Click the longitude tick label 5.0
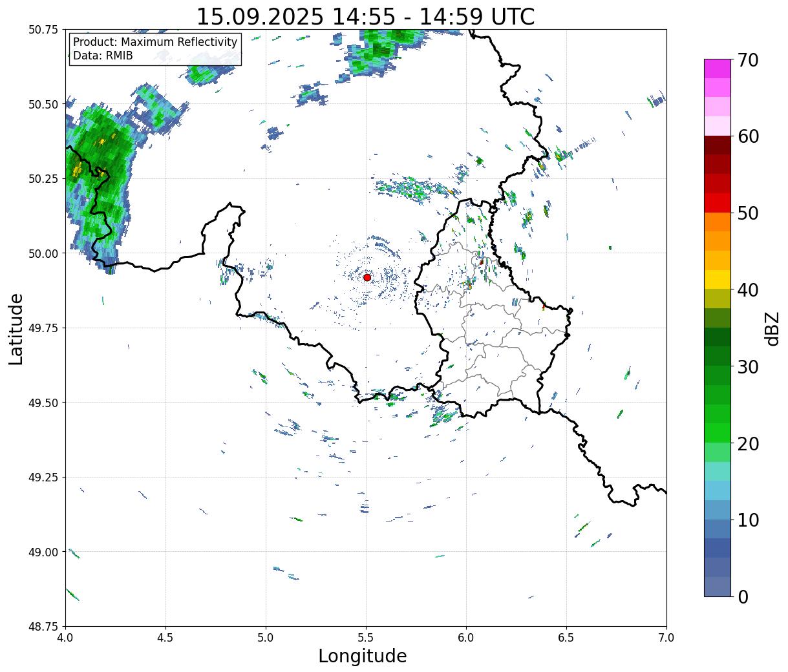 (266, 638)
